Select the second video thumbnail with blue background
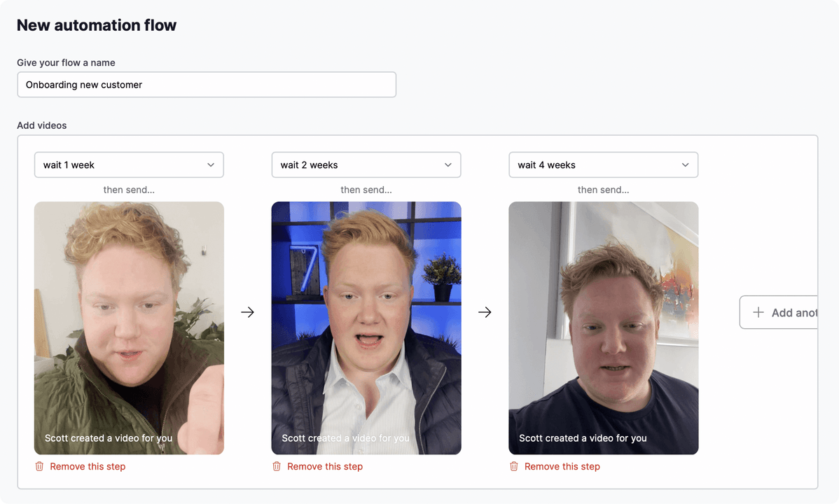The image size is (839, 504). [366, 328]
